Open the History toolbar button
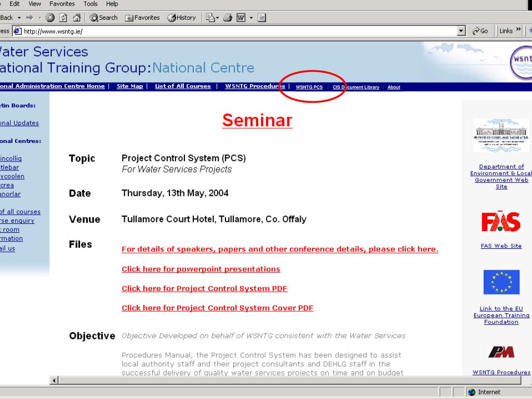 (181, 18)
